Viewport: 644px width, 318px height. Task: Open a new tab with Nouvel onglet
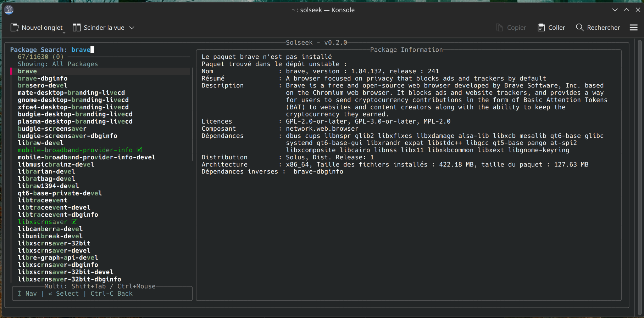click(x=37, y=28)
